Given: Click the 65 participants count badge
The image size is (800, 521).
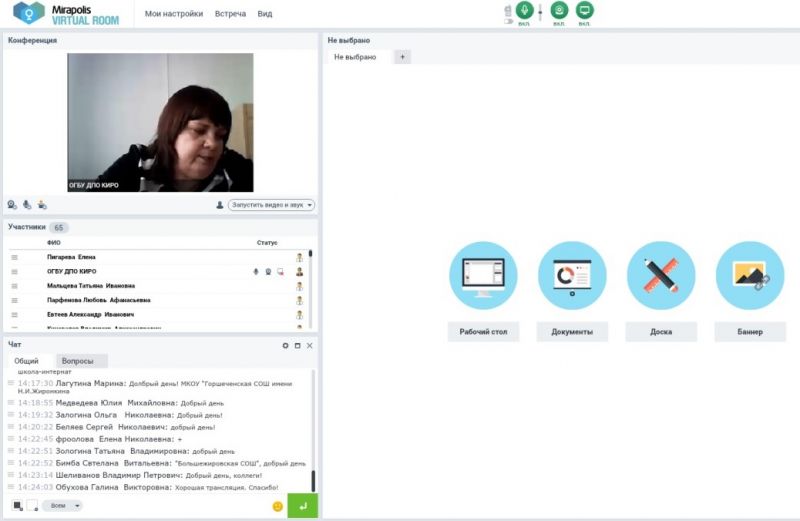Looking at the screenshot, I should tap(59, 228).
